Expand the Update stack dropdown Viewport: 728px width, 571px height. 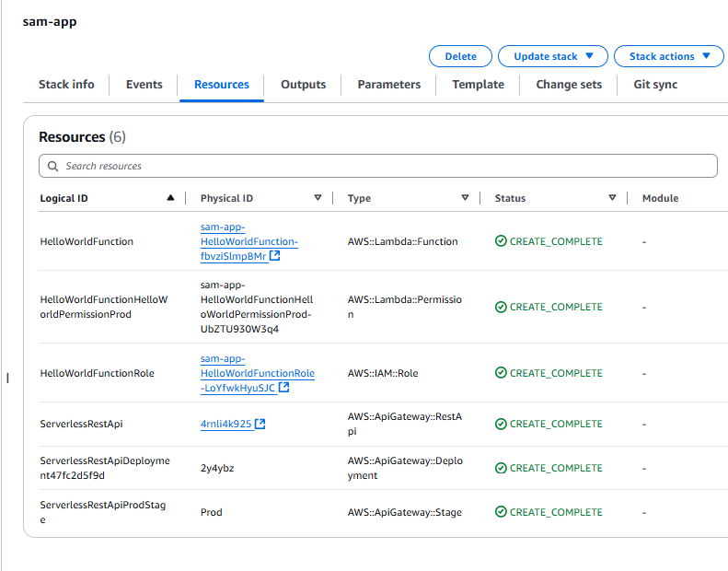553,56
